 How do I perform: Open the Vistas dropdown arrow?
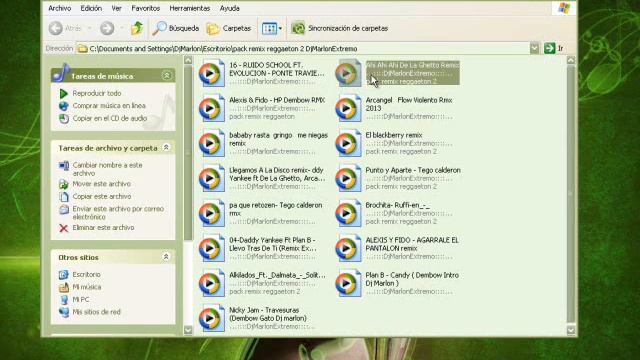point(280,29)
